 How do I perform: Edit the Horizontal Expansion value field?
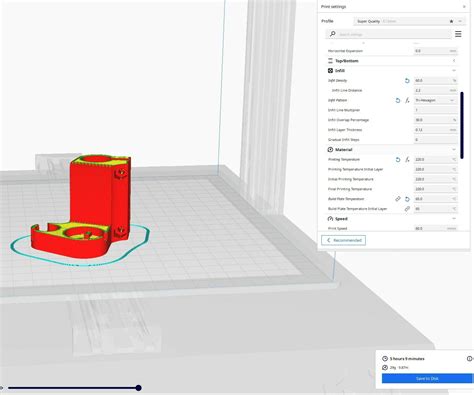(x=435, y=51)
